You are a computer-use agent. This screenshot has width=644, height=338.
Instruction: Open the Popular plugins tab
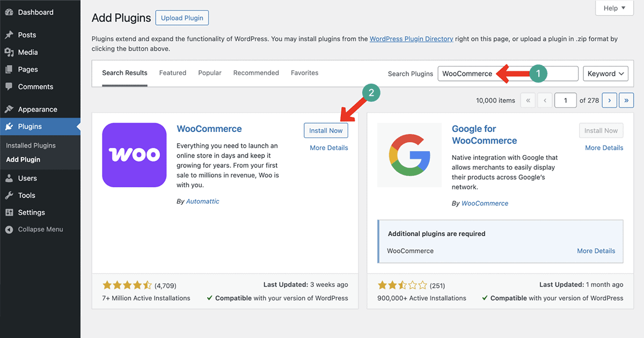[x=209, y=72]
